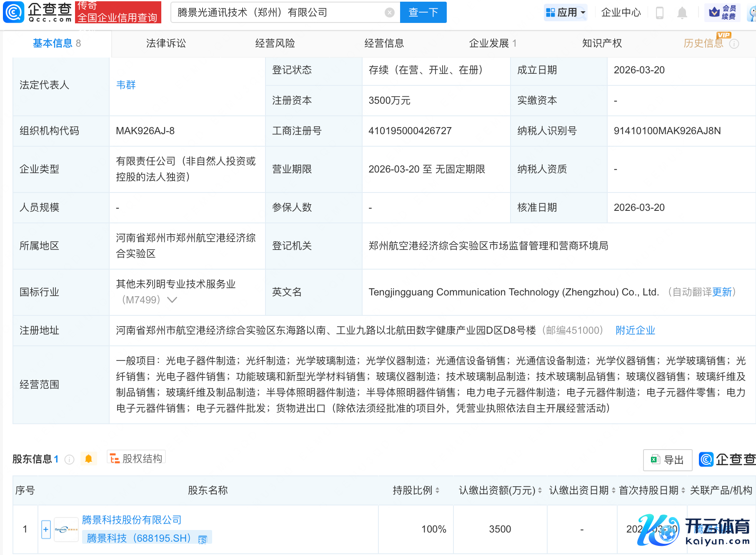Image resolution: width=756 pixels, height=555 pixels.
Task: Expand the 国标行业 M7499 chevron
Action: pyautogui.click(x=172, y=300)
